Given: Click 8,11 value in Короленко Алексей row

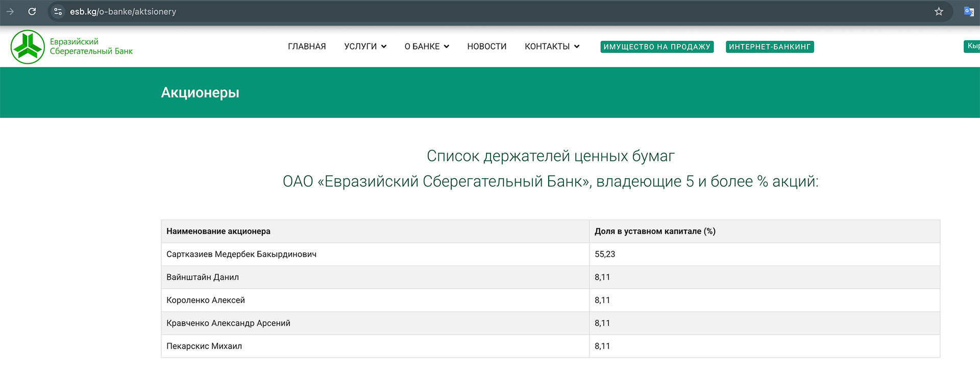Looking at the screenshot, I should tap(602, 300).
